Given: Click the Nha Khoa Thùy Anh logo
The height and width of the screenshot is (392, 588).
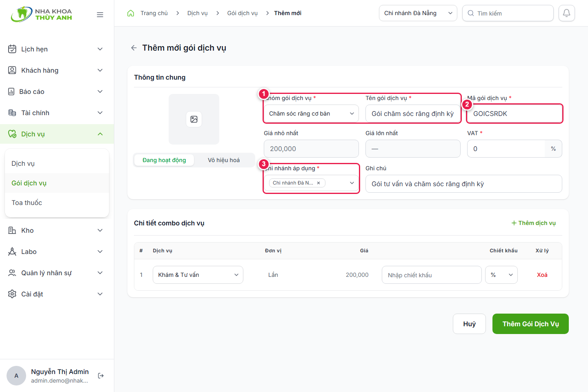Looking at the screenshot, I should click(41, 14).
